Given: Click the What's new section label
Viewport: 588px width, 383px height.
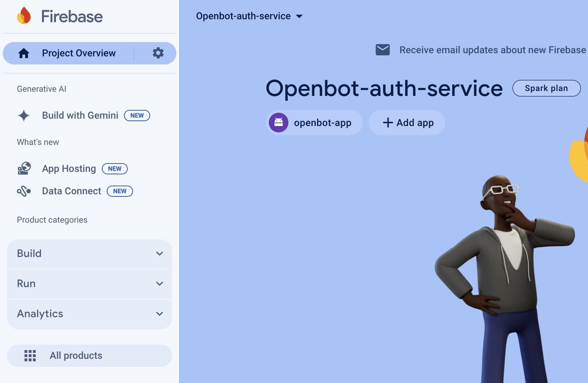Looking at the screenshot, I should [x=38, y=142].
